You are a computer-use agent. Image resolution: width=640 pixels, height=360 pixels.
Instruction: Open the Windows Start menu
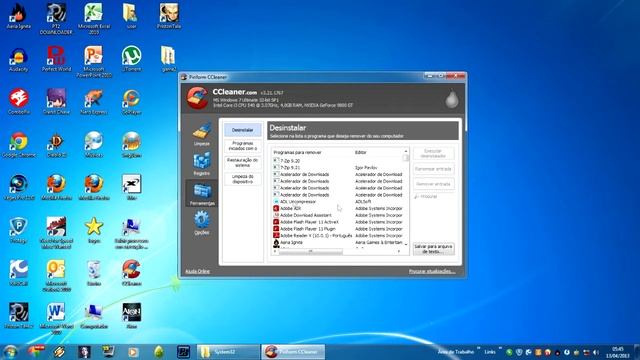coord(10,352)
